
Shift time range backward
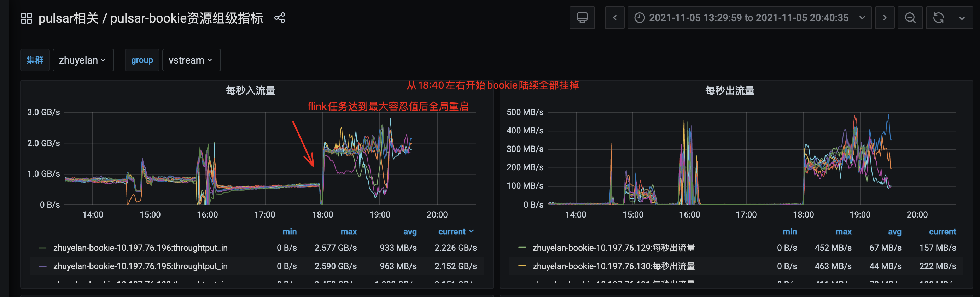pyautogui.click(x=614, y=18)
